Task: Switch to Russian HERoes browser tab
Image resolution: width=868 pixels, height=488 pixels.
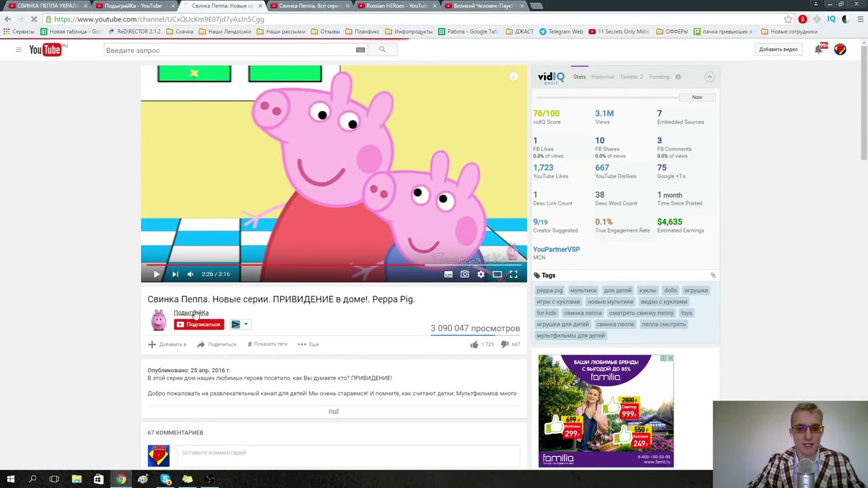Action: [397, 5]
